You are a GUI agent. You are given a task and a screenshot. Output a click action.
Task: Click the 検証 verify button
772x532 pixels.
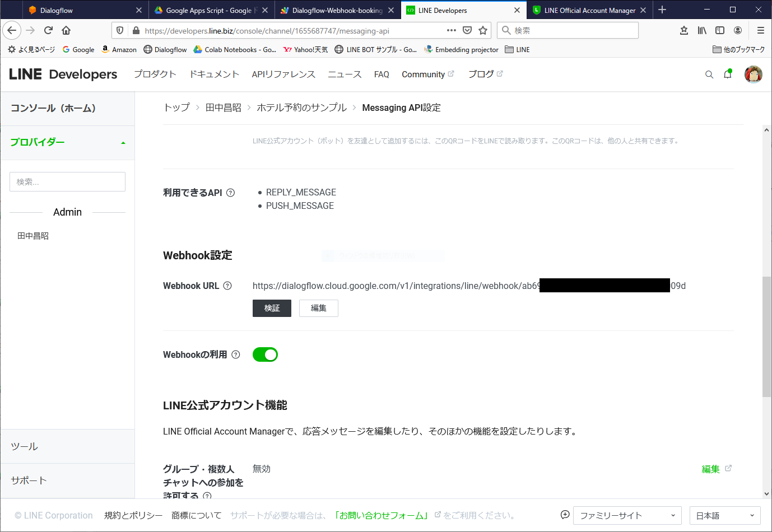272,308
